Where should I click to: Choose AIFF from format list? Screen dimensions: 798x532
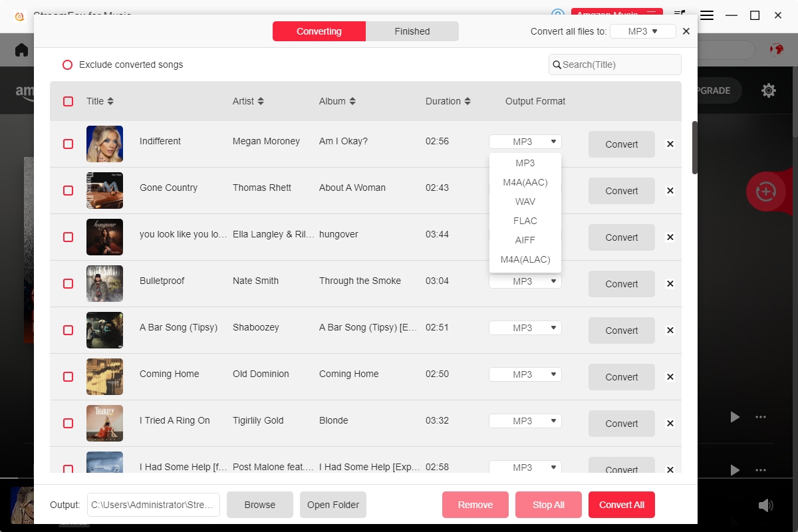click(525, 240)
